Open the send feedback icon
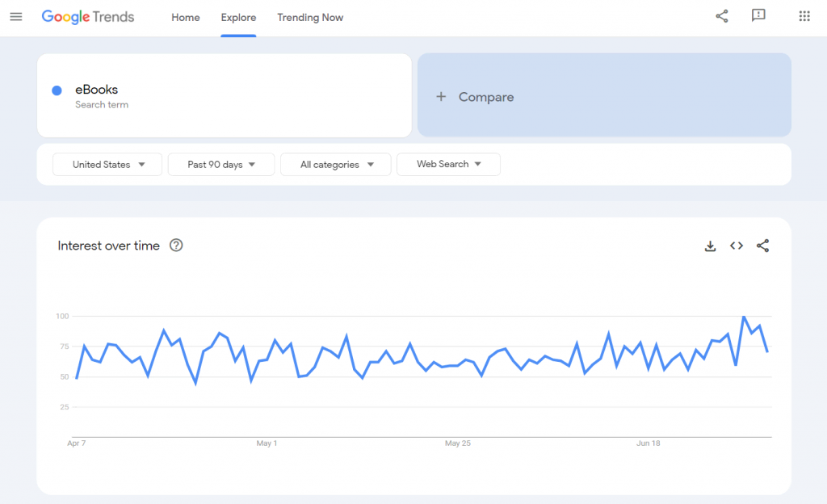Image resolution: width=827 pixels, height=504 pixels. click(x=758, y=16)
